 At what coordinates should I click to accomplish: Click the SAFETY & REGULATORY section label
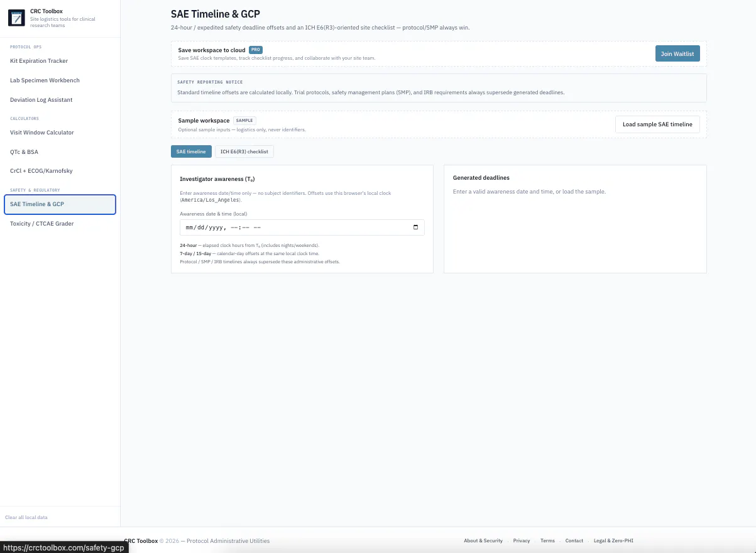[x=35, y=190]
